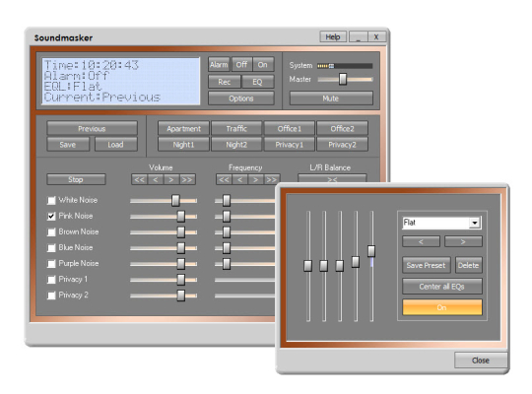
Task: Turn the alarm Off
Action: pyautogui.click(x=241, y=64)
